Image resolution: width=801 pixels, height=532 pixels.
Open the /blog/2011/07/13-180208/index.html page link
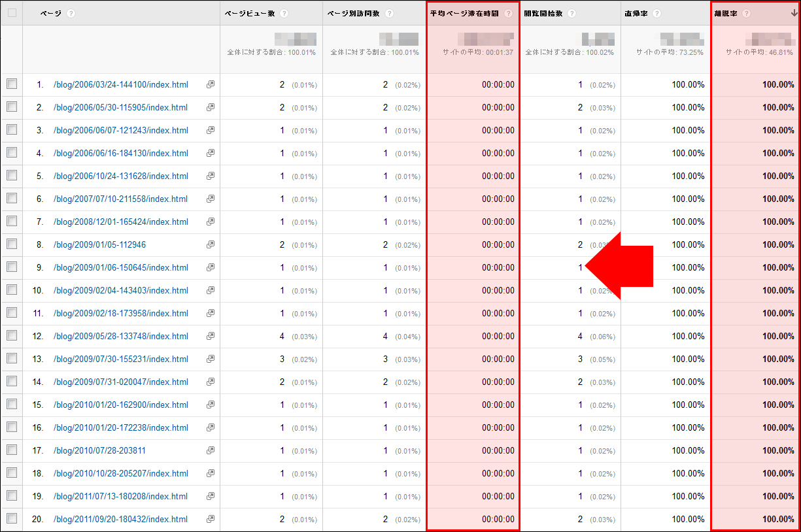point(121,496)
